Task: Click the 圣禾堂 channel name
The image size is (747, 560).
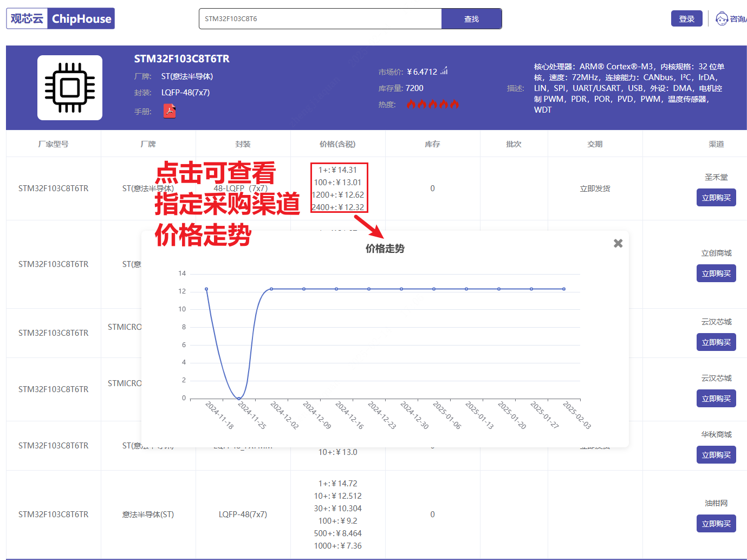Action: (716, 177)
